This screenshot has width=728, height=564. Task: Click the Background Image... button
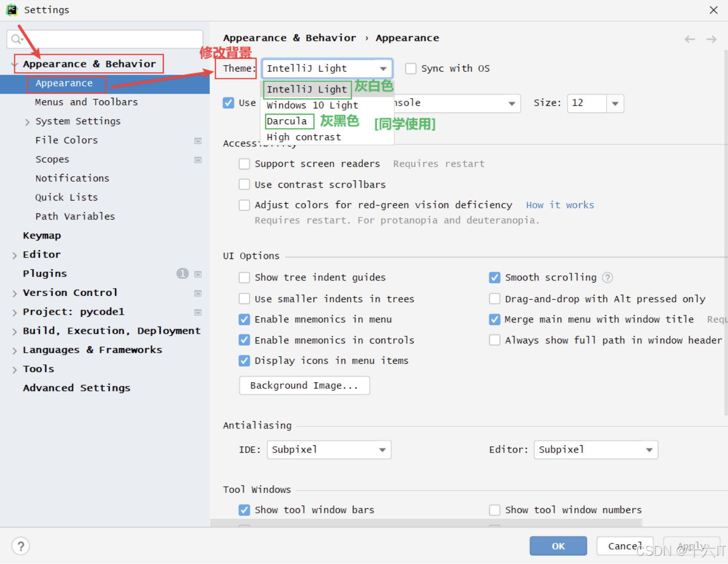[304, 385]
